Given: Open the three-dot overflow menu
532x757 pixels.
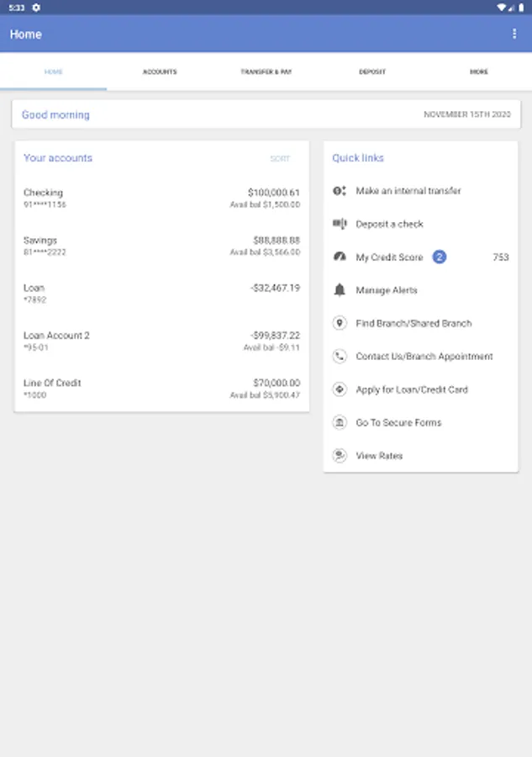Looking at the screenshot, I should click(x=514, y=34).
